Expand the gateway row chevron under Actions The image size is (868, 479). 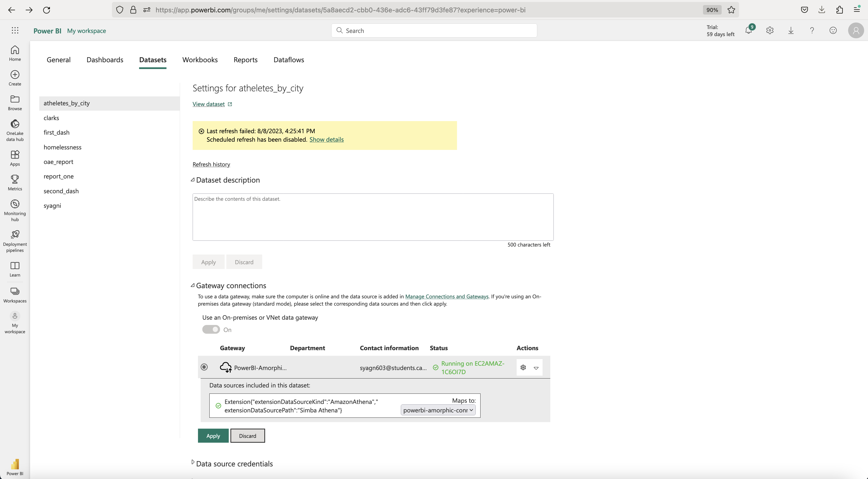pyautogui.click(x=536, y=368)
